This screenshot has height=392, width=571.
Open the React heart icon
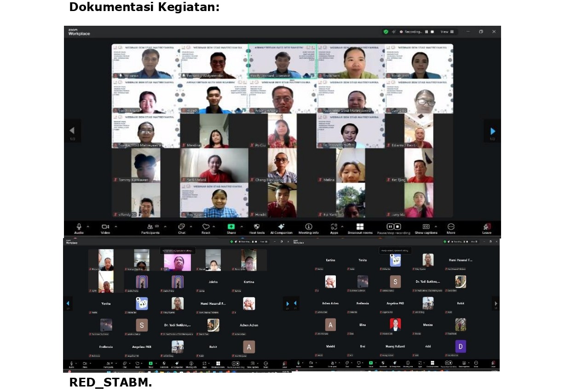pos(206,227)
